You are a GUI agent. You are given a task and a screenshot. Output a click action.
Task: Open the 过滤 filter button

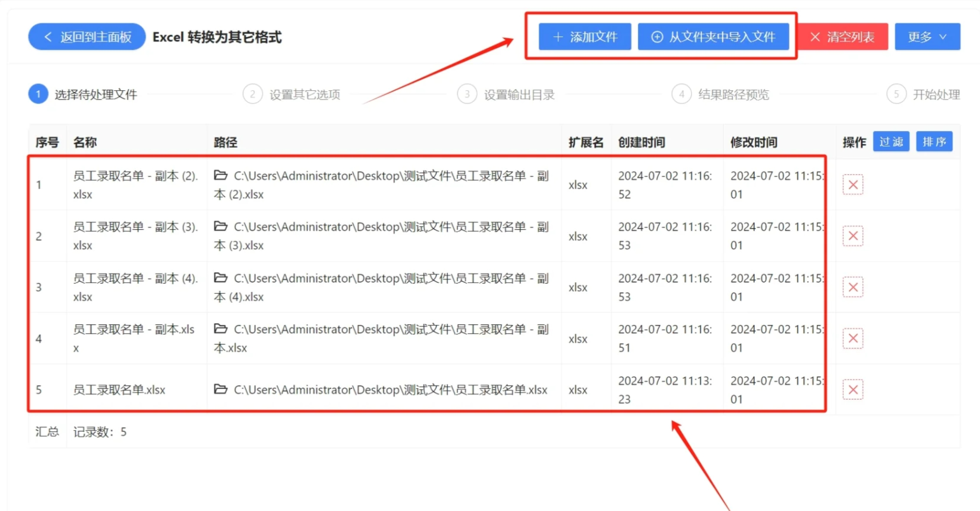pyautogui.click(x=891, y=142)
